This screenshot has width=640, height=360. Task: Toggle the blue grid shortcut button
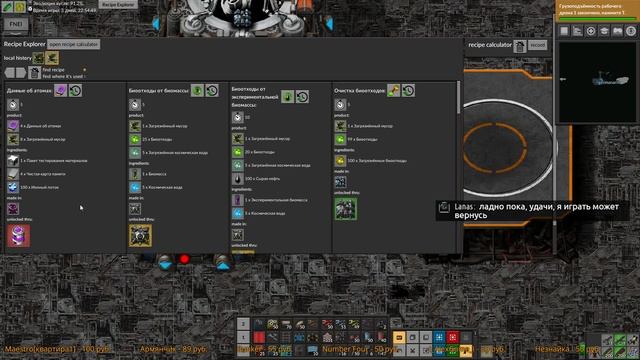coord(439,337)
